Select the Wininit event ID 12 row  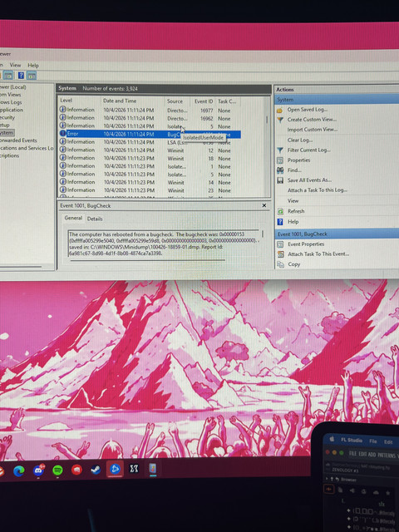[150, 150]
